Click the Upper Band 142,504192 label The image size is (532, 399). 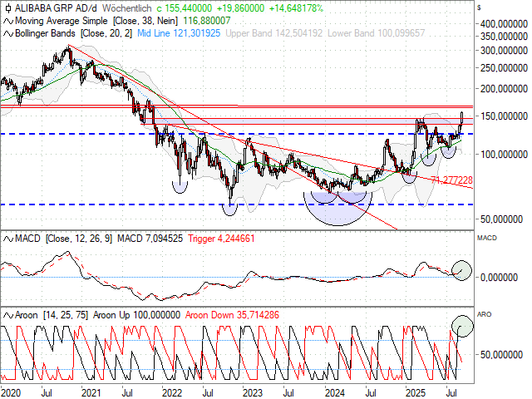click(273, 33)
